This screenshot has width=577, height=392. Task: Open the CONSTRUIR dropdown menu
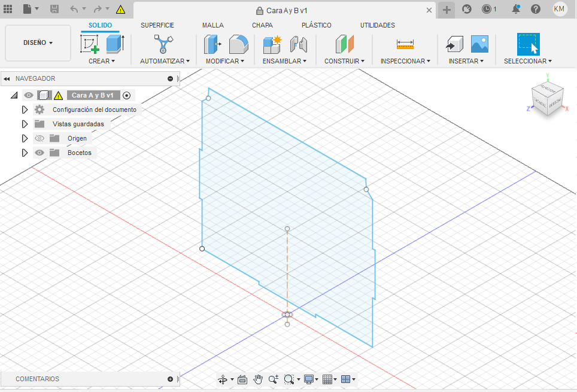(x=344, y=61)
